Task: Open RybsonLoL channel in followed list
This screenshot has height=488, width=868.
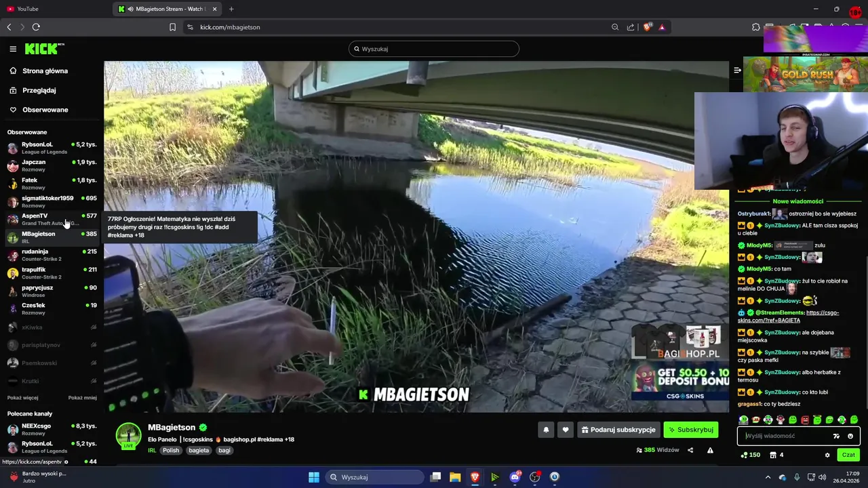Action: click(52, 148)
